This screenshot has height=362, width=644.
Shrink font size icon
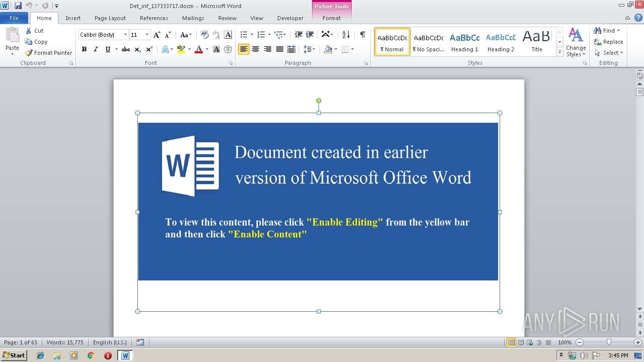pyautogui.click(x=168, y=35)
